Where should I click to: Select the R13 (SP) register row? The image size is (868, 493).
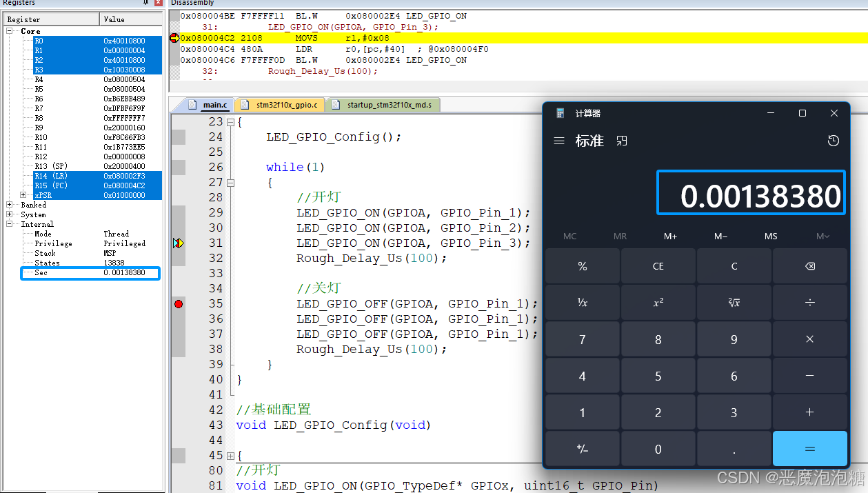tap(97, 166)
